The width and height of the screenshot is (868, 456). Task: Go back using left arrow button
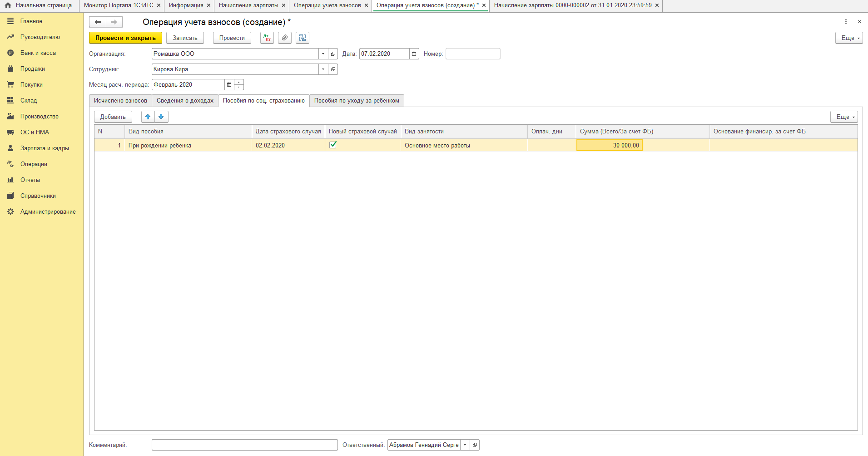(x=98, y=22)
